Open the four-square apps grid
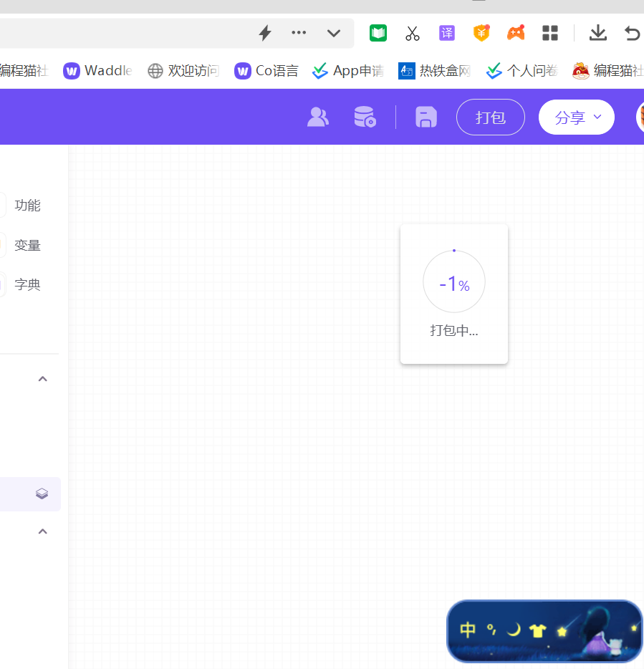Image resolution: width=644 pixels, height=669 pixels. pos(550,33)
